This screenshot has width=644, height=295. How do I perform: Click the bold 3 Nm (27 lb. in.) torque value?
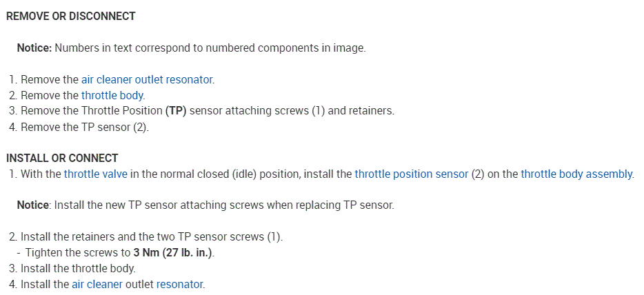[173, 252]
